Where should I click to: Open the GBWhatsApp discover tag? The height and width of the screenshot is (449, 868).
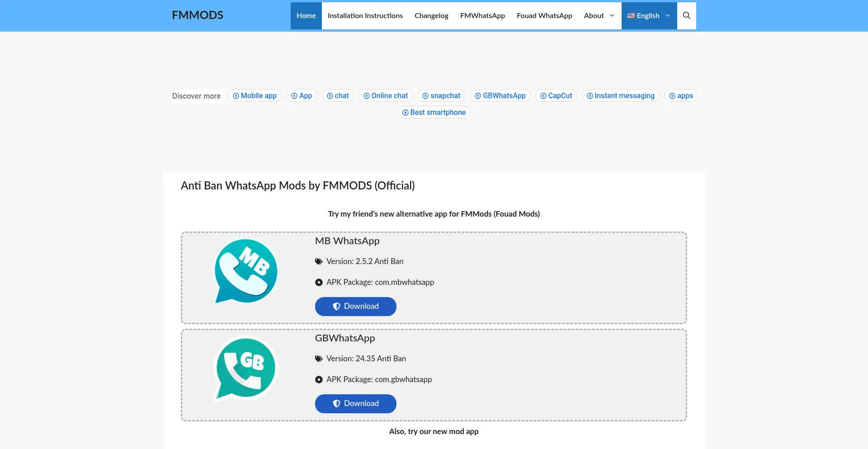click(500, 95)
